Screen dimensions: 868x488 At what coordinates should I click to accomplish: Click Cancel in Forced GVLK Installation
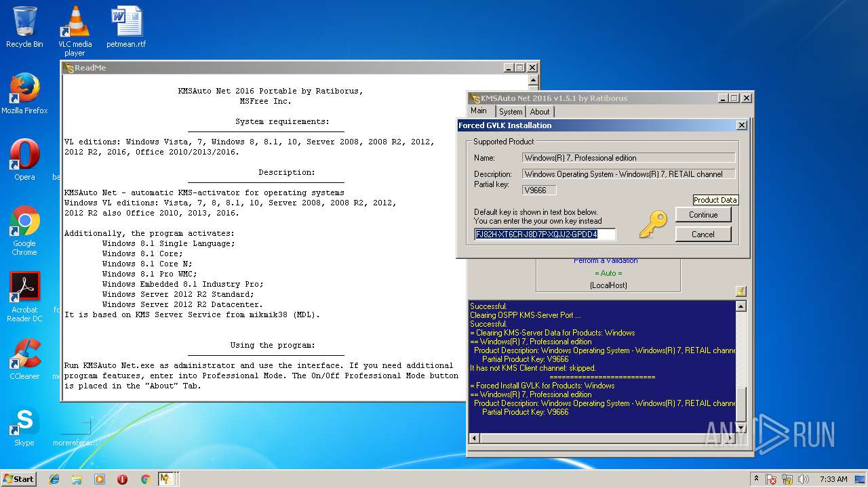point(703,234)
